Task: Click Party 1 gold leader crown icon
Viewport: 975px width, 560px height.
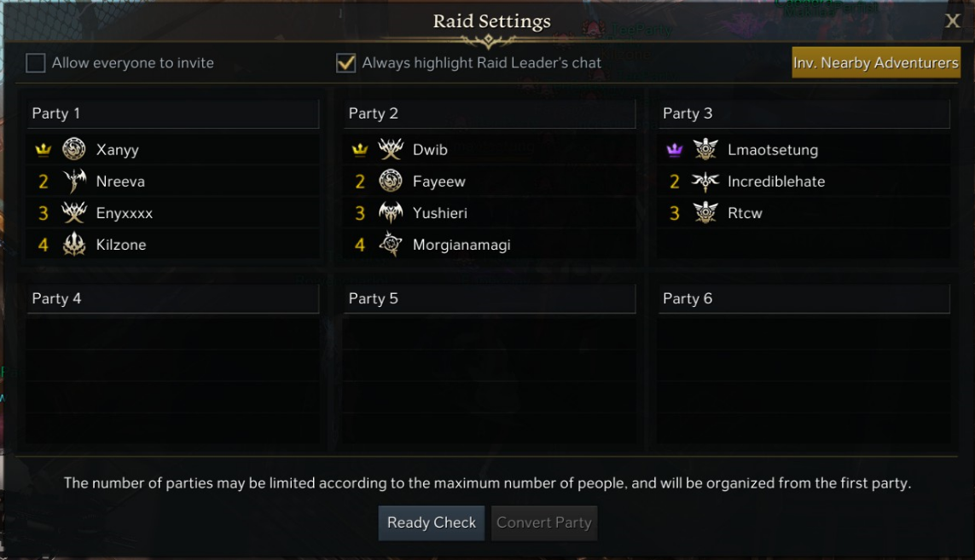Action: click(44, 150)
